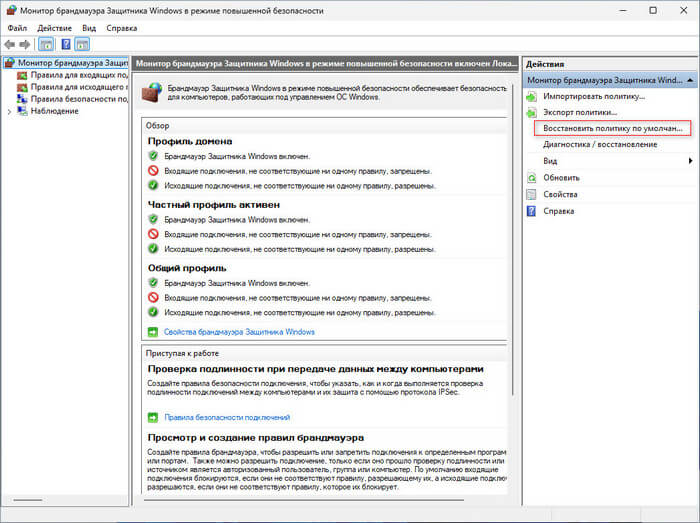This screenshot has height=523, width=700.
Task: Click Восстановить политику по умолчанию
Action: click(611, 129)
